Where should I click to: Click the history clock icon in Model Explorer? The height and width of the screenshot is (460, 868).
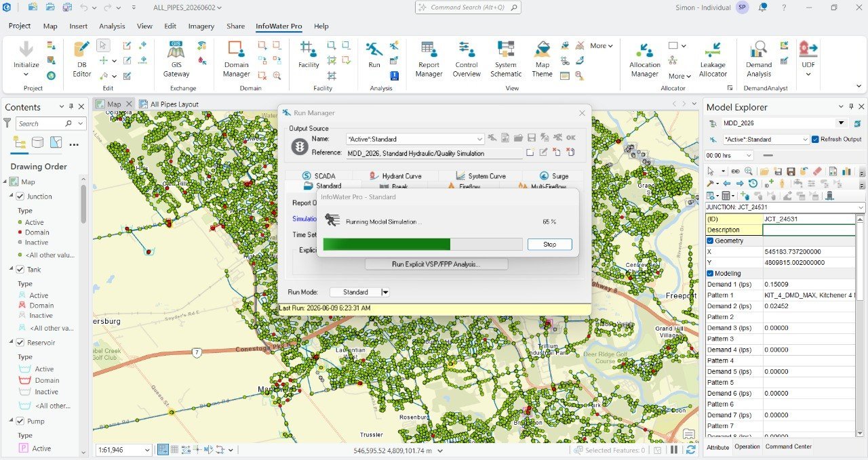(753, 184)
